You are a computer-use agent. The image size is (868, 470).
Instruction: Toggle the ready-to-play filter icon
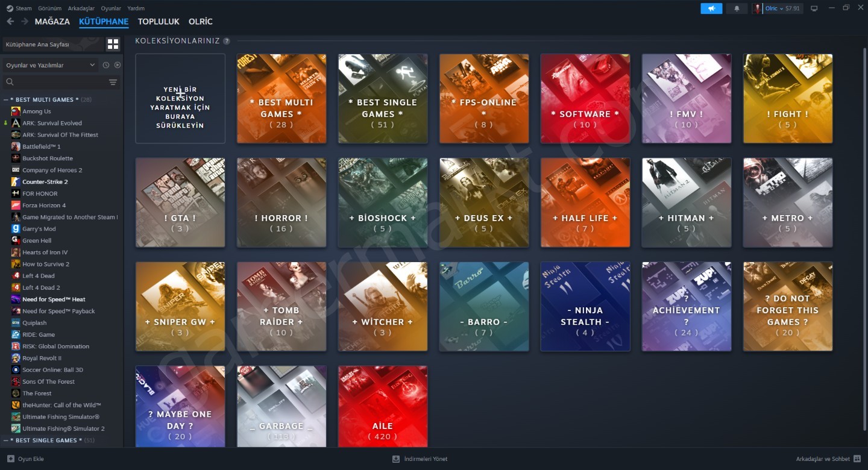point(118,65)
